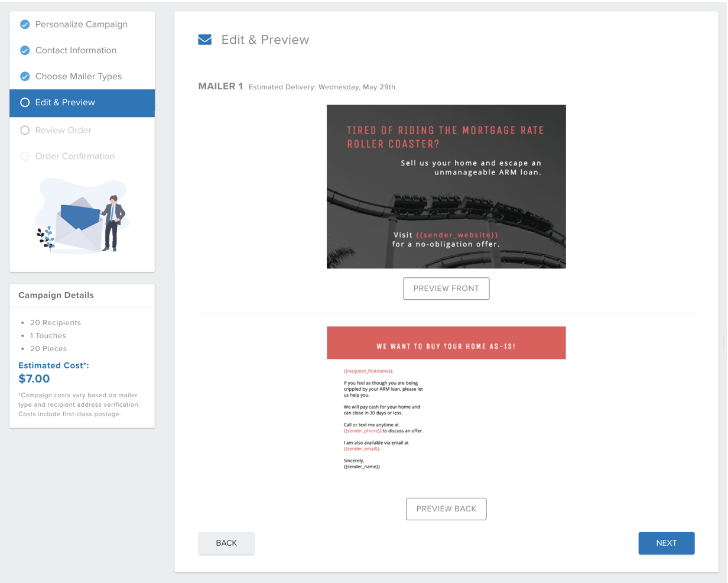Click the Sell us your home text
This screenshot has width=728, height=583.
pyautogui.click(x=471, y=168)
